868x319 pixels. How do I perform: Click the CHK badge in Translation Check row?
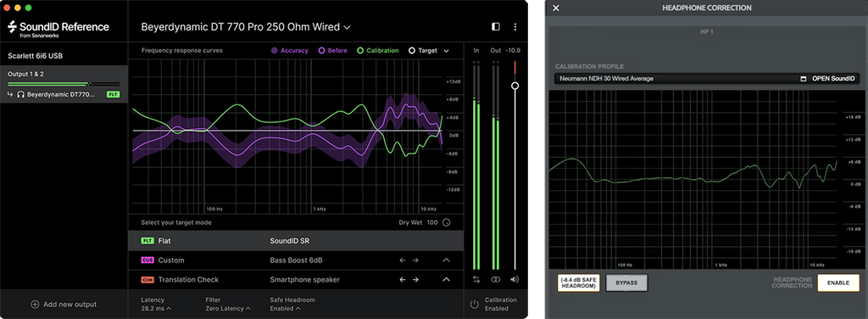(x=147, y=280)
